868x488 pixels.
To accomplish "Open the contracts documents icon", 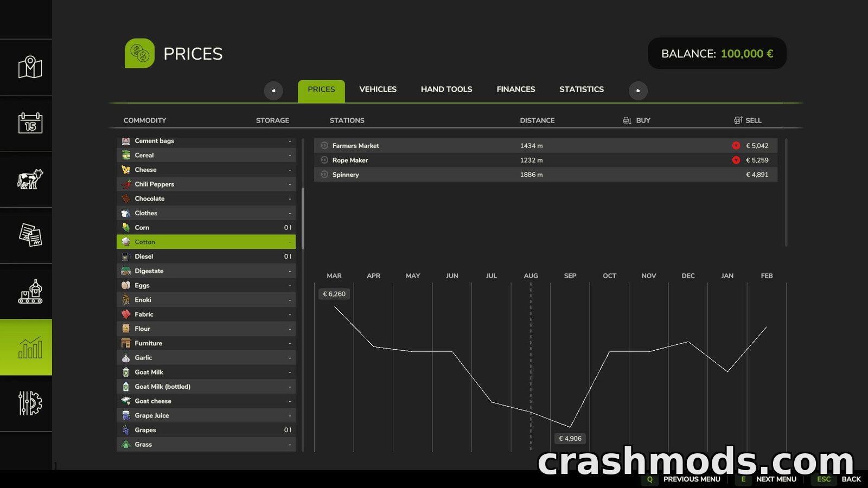I will tap(30, 235).
